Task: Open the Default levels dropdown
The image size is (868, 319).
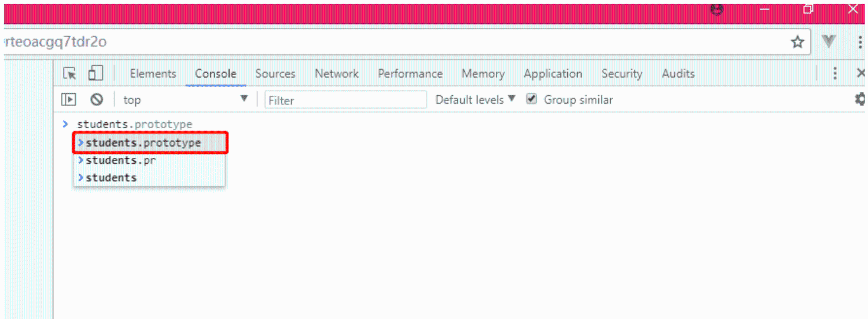Action: tap(475, 100)
